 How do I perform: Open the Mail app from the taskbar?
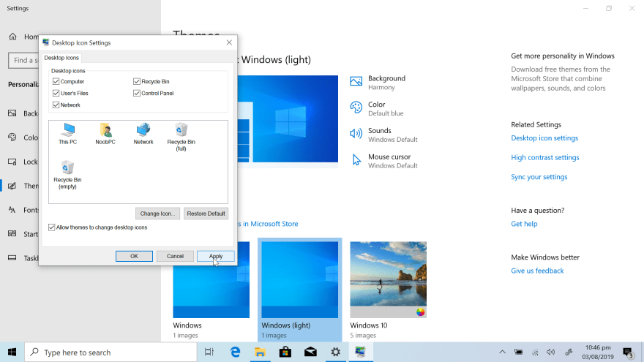point(310,352)
